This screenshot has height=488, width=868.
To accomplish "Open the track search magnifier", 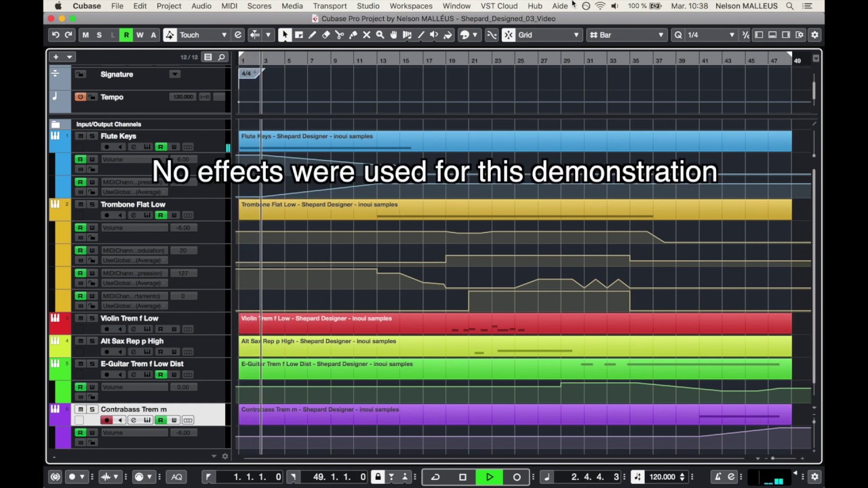I will click(221, 58).
